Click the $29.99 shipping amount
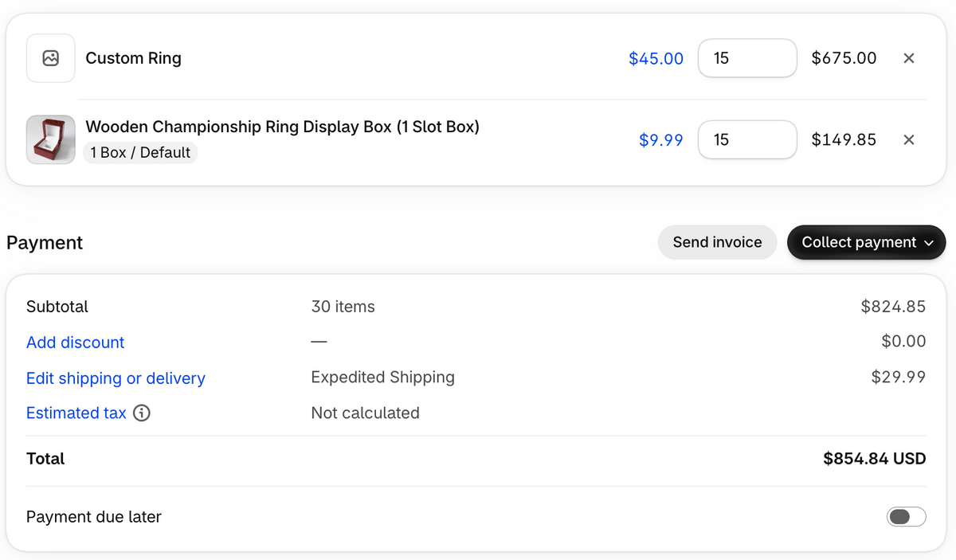Viewport: 956px width, 560px height. [899, 378]
